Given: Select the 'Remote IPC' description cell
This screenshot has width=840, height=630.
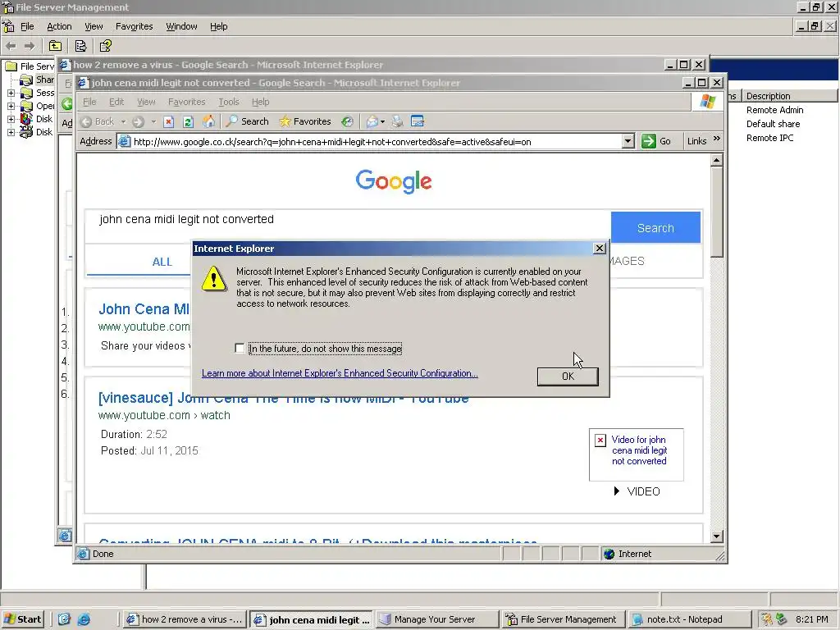Looking at the screenshot, I should coord(769,138).
